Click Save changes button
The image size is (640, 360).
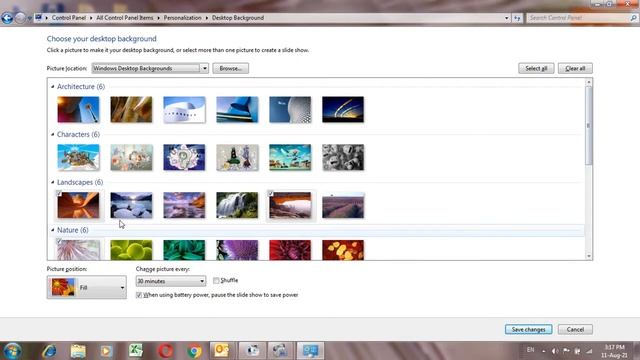coord(528,329)
